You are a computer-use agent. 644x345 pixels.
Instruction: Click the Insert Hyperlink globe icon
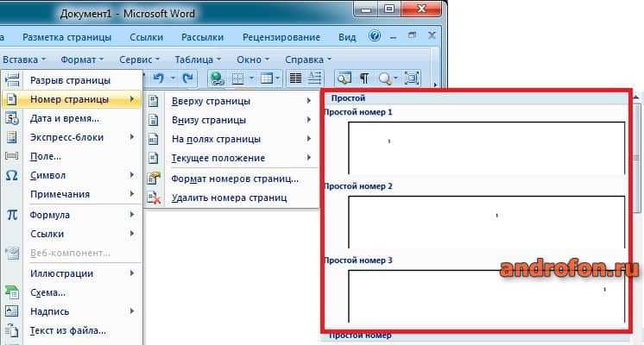point(217,78)
